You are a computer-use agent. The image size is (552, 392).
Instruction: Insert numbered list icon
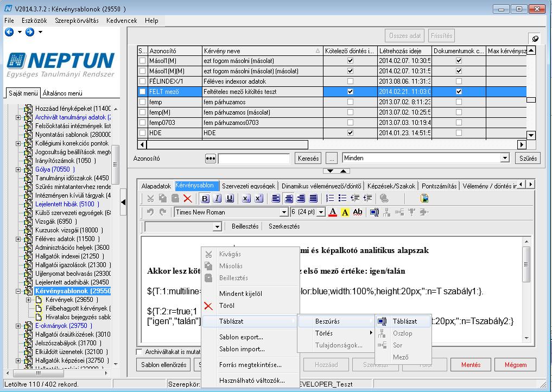pos(330,198)
